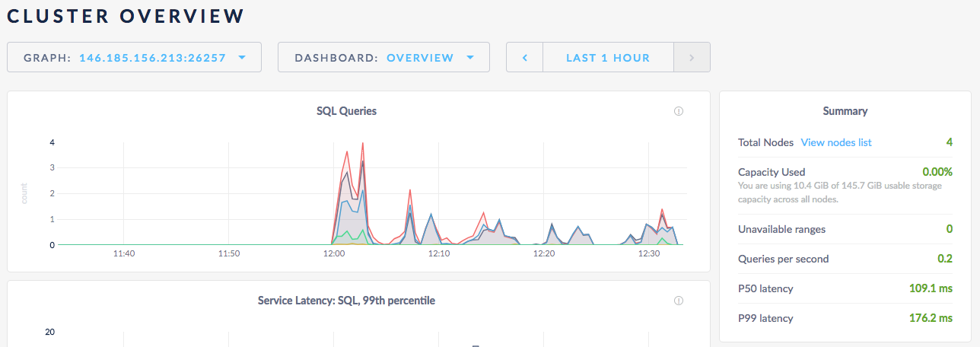The height and width of the screenshot is (347, 980).
Task: Click the count y-axis label
Action: (24, 193)
